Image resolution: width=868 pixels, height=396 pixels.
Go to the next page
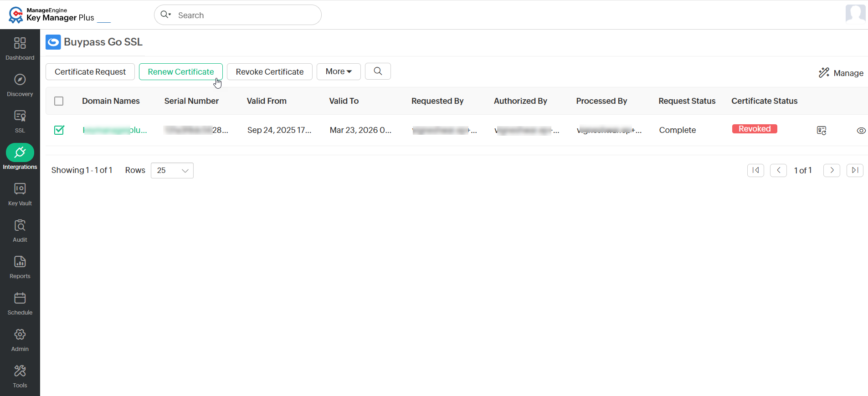tap(832, 170)
